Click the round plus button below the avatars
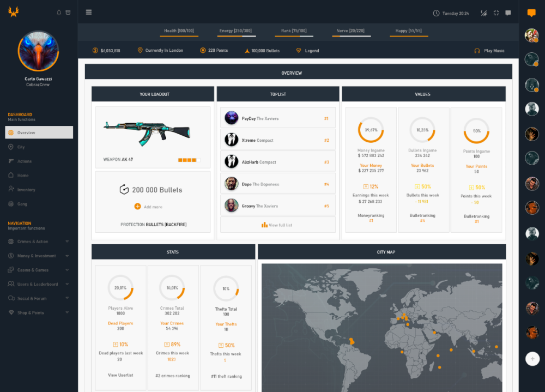 pos(532,359)
